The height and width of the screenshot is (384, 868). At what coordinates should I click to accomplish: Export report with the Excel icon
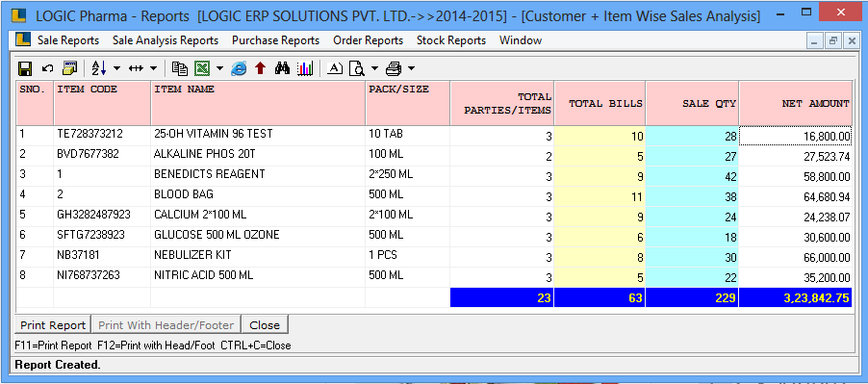click(x=203, y=68)
